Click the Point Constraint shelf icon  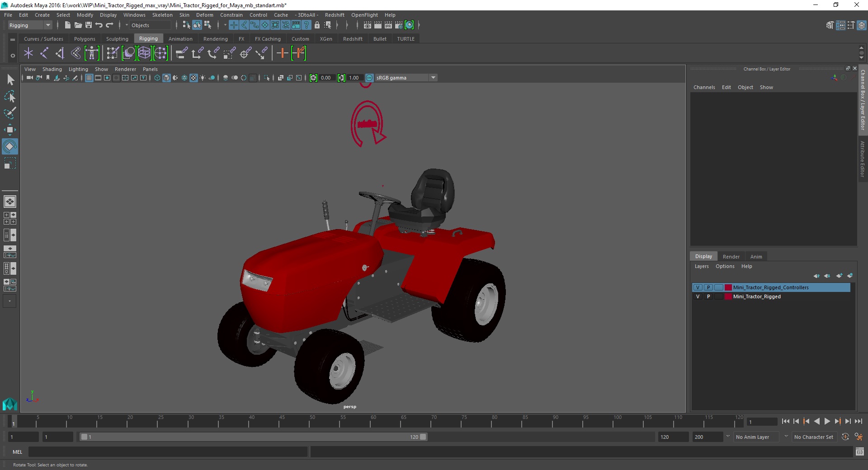click(x=198, y=53)
